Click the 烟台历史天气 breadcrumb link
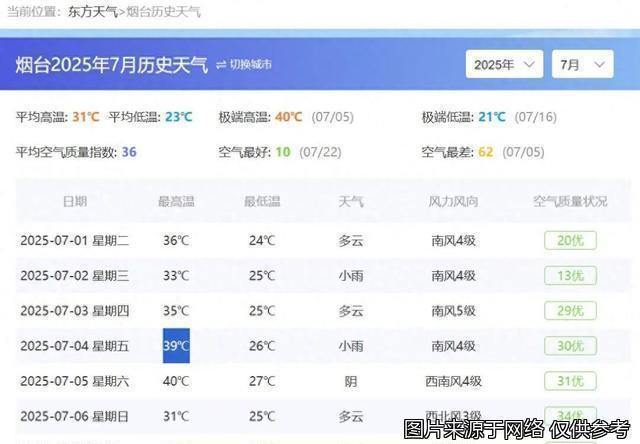The image size is (640, 444). point(163,13)
